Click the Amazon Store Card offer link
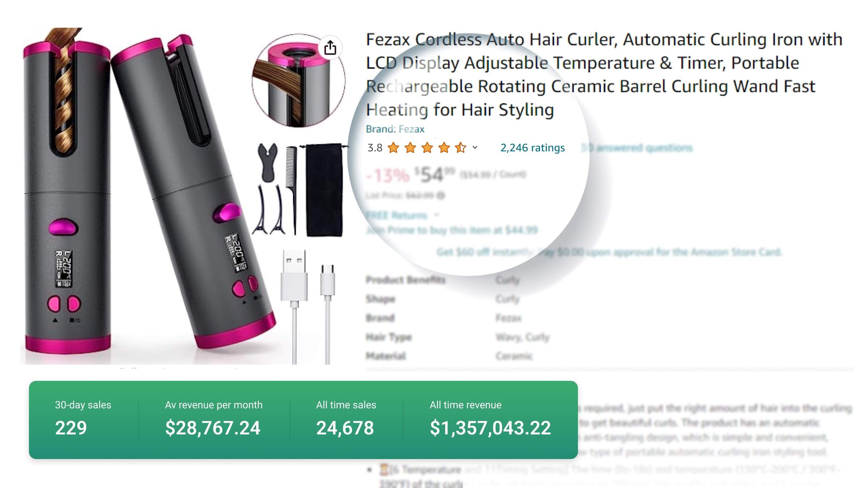 [609, 252]
